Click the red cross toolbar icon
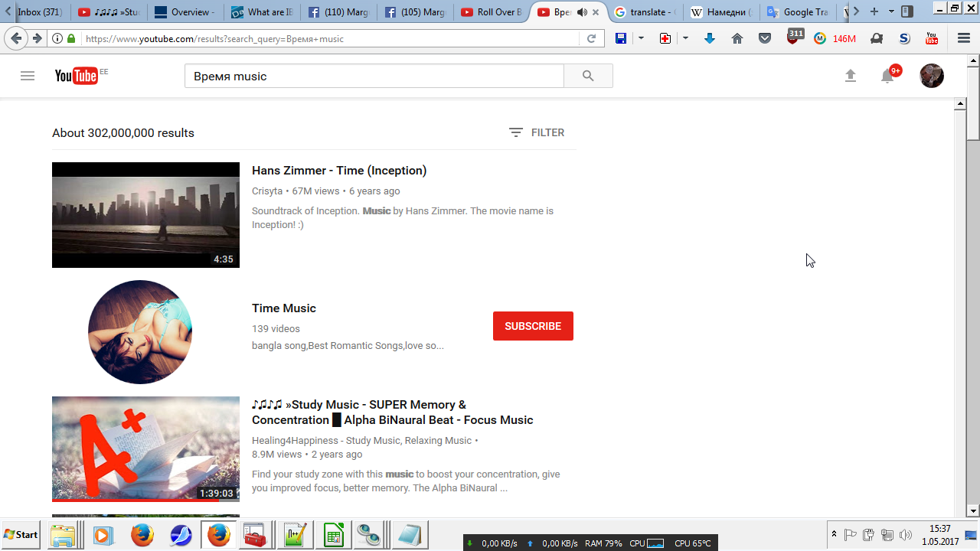This screenshot has height=551, width=980. point(665,38)
